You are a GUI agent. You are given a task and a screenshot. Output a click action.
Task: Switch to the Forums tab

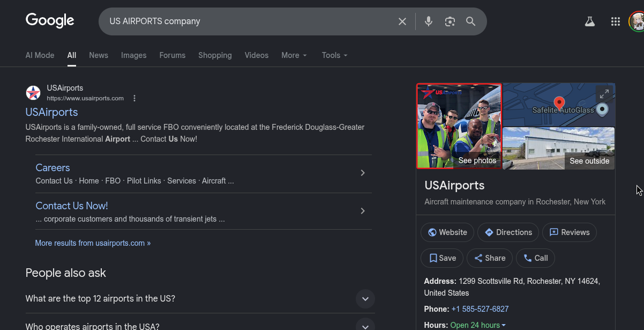tap(173, 55)
